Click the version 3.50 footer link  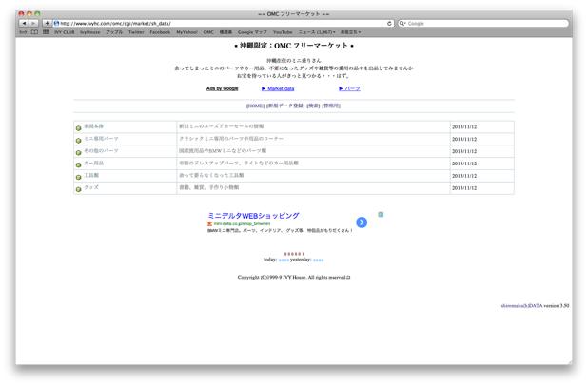(535, 306)
